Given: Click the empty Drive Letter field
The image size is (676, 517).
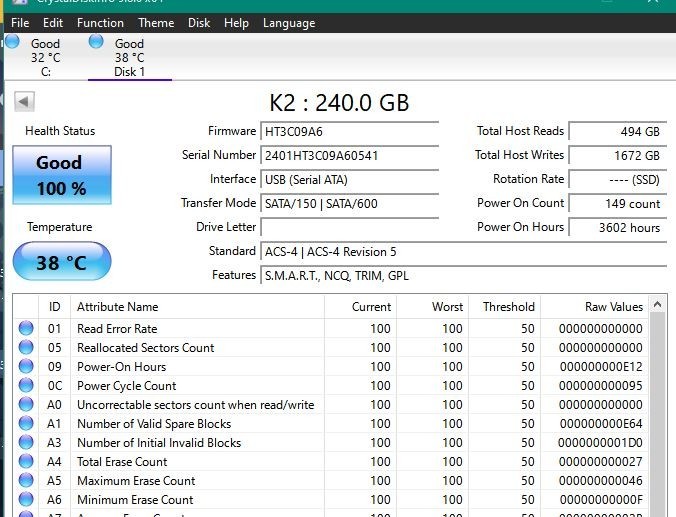Looking at the screenshot, I should 350,228.
